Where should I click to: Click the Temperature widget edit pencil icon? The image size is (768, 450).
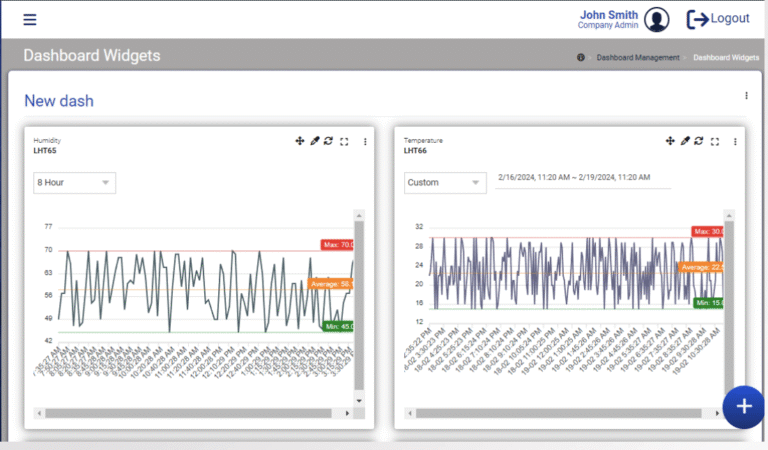685,141
